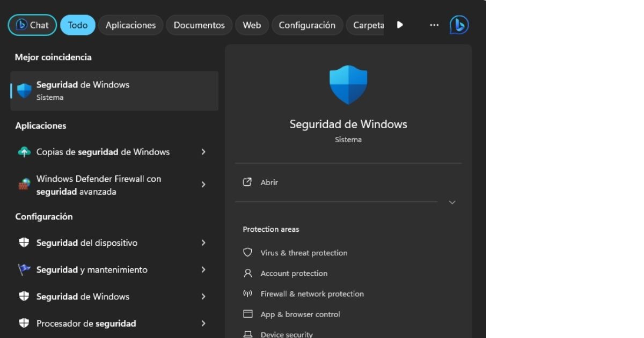Expand the preview pane down chevron
The height and width of the screenshot is (338, 644).
click(x=452, y=202)
